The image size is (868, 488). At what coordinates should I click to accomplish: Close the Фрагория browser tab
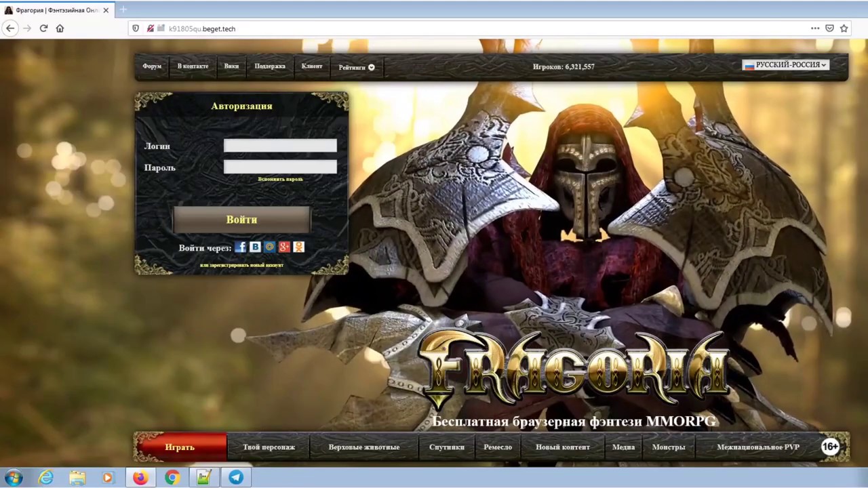click(106, 10)
